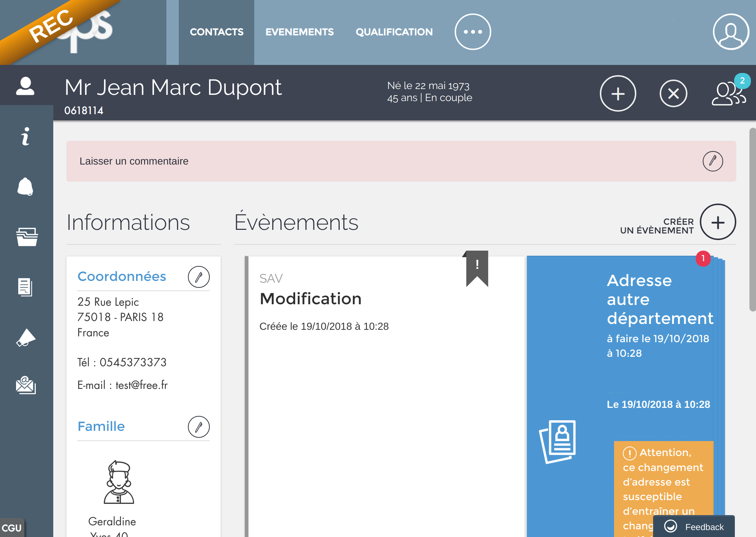Viewport: 756px width, 537px height.
Task: Switch to the QUALIFICATION tab
Action: click(394, 32)
